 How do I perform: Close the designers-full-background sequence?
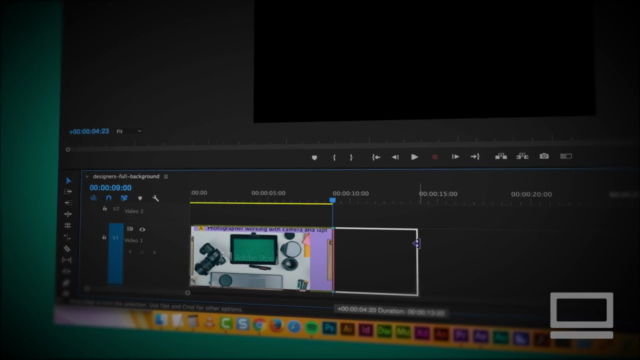(87, 176)
